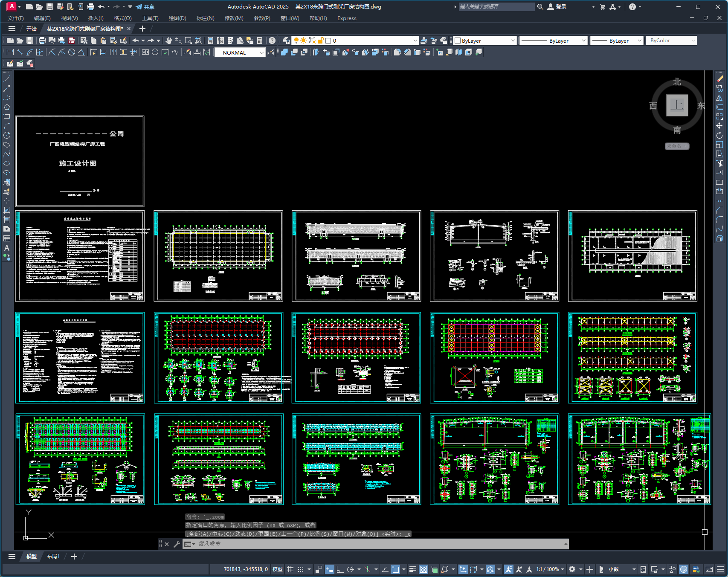Switch to the 开始 tab
Screen dimensions: 728x577
tap(32, 29)
